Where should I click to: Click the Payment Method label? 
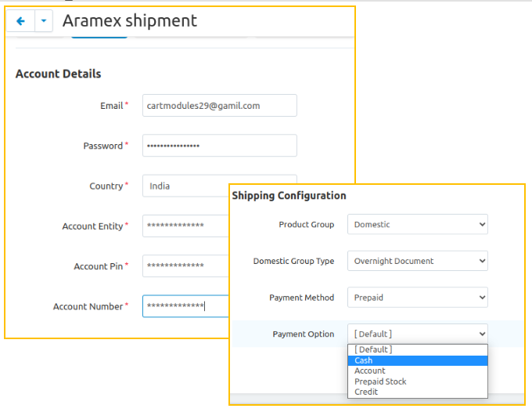(x=302, y=298)
